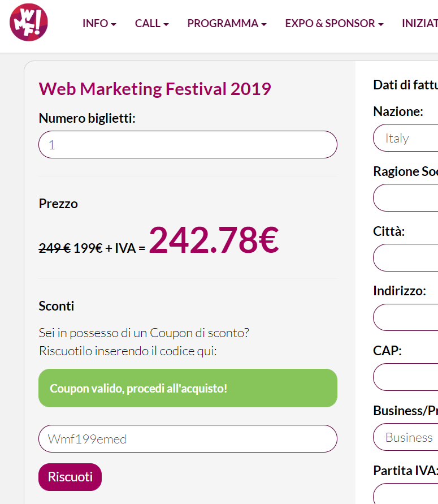Click the Web Marketing Festival 2019 heading
Viewport: 438px width, 504px height.
(155, 89)
